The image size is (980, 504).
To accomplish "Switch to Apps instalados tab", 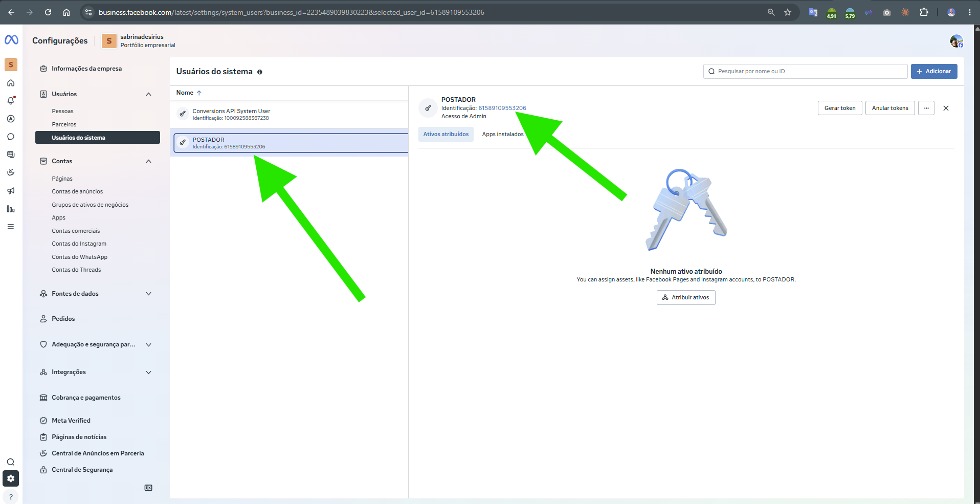I will click(x=503, y=134).
